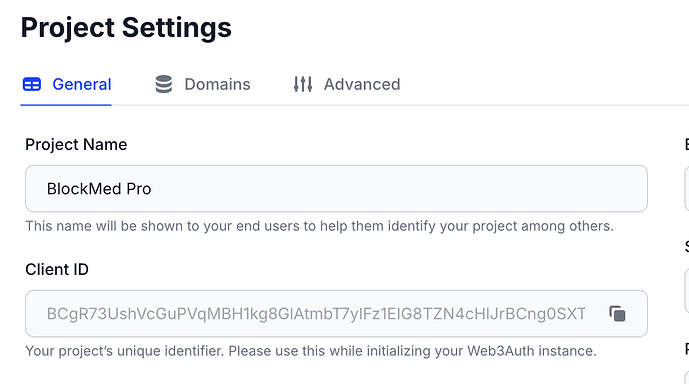Screen dimensions: 689x384
Task: Click the Client ID label
Action: point(57,269)
